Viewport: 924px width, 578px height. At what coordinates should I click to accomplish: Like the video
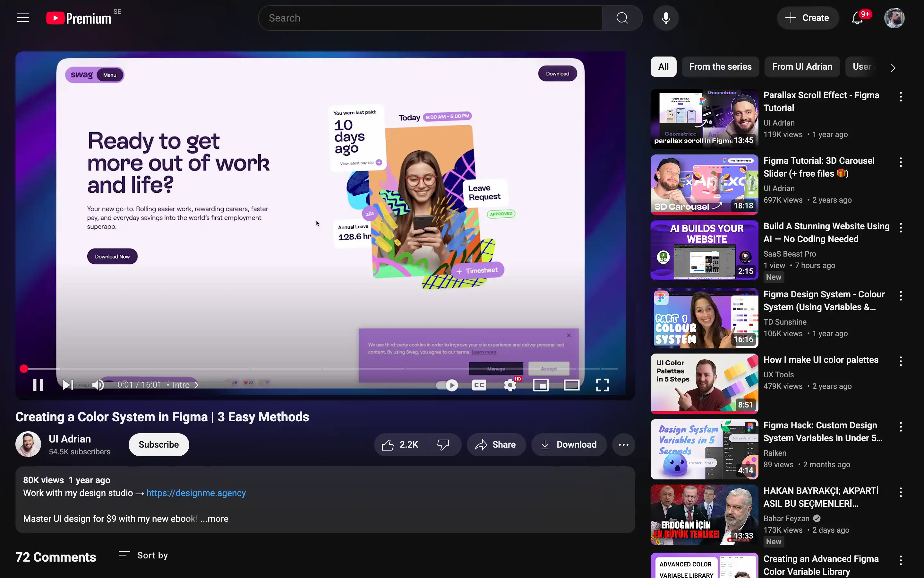[x=400, y=445]
